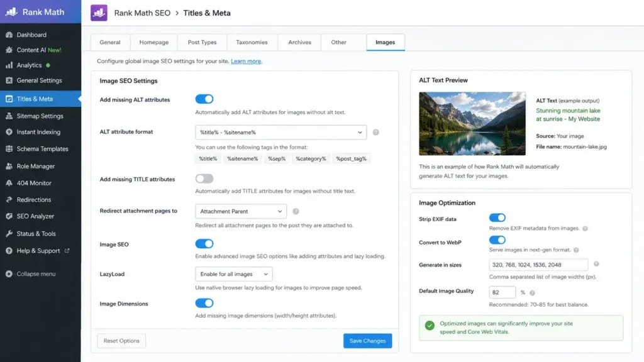Select the Taxonomies tab

(x=252, y=42)
